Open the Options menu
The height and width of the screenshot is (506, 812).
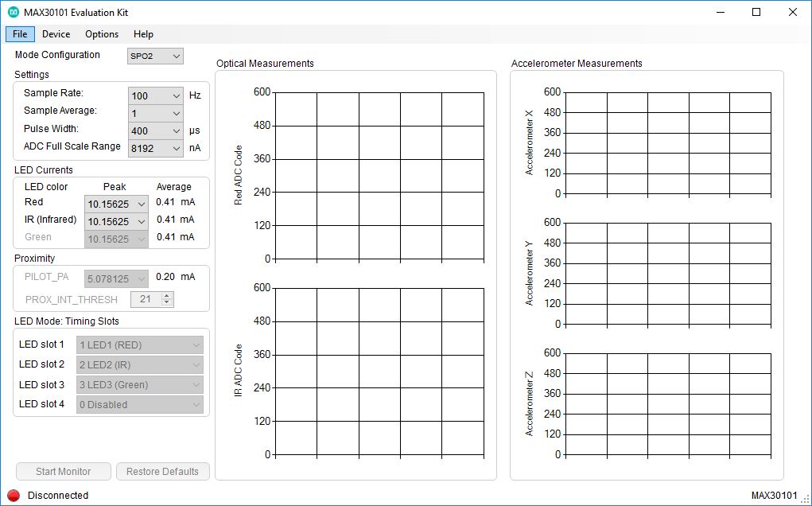coord(101,33)
